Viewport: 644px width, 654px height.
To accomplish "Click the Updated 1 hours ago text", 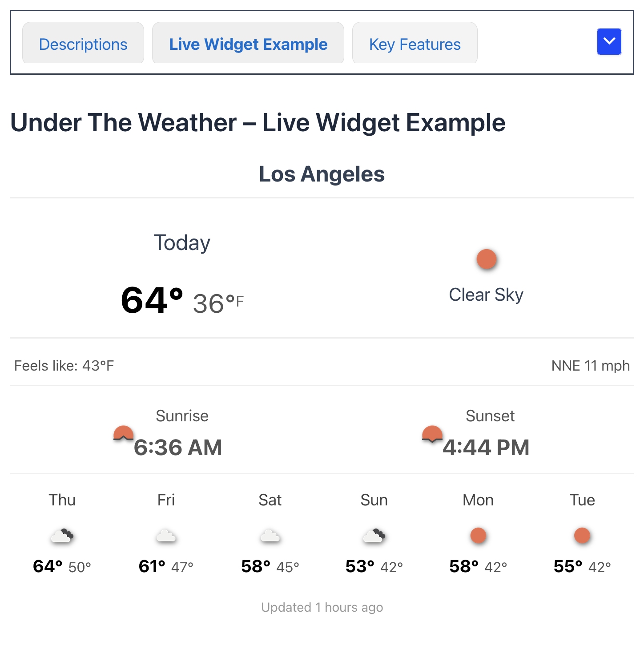I will click(x=322, y=607).
